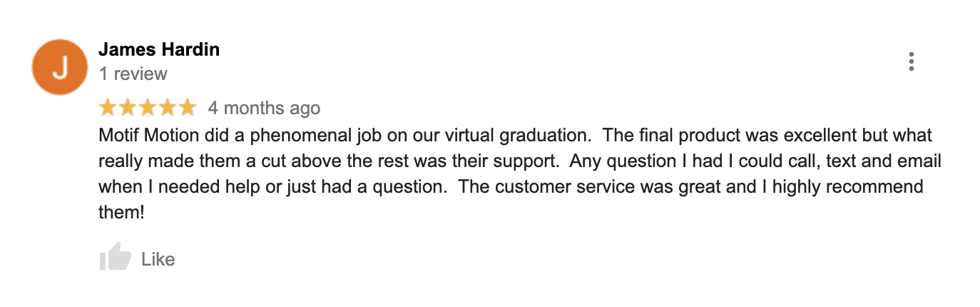This screenshot has height=307, width=980.
Task: Open the three-dot more options menu
Action: tap(912, 62)
